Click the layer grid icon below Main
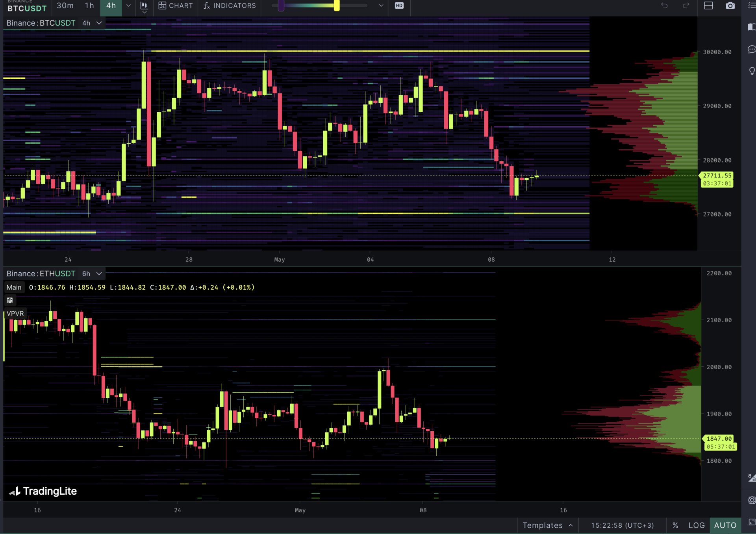756x534 pixels. click(10, 300)
